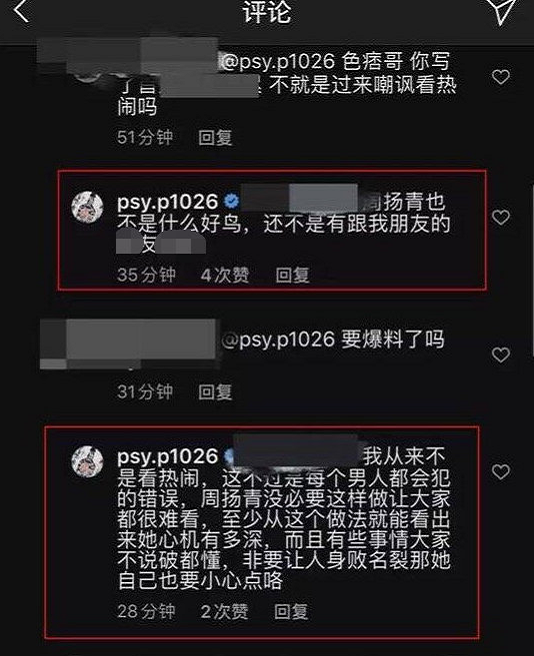Like the psy.p1026 comment posted 28分钟 ago

501,472
